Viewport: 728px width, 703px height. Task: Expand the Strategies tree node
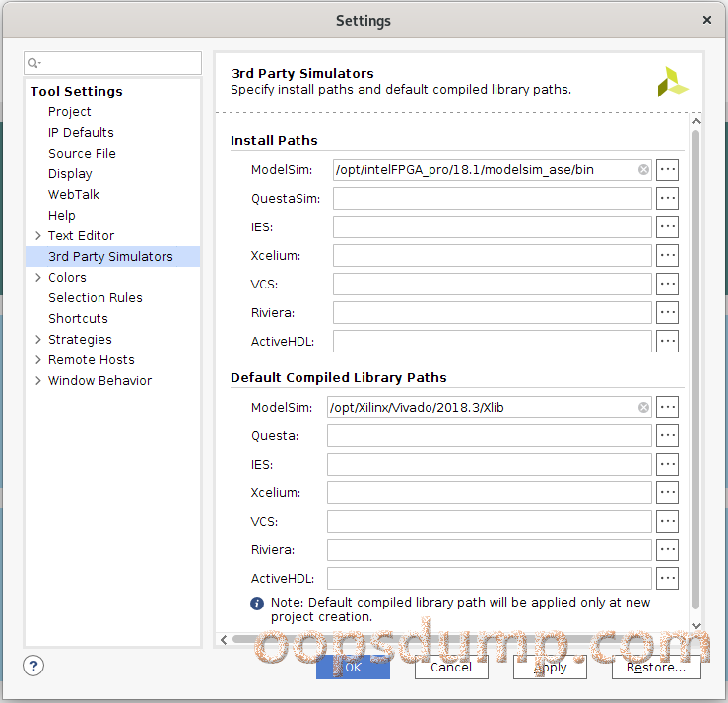tap(38, 340)
